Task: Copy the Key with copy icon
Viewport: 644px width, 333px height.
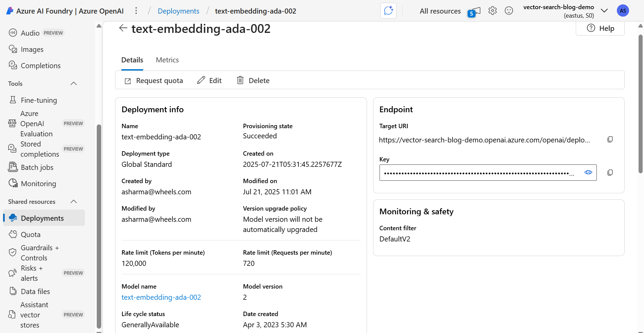Action: pyautogui.click(x=610, y=173)
